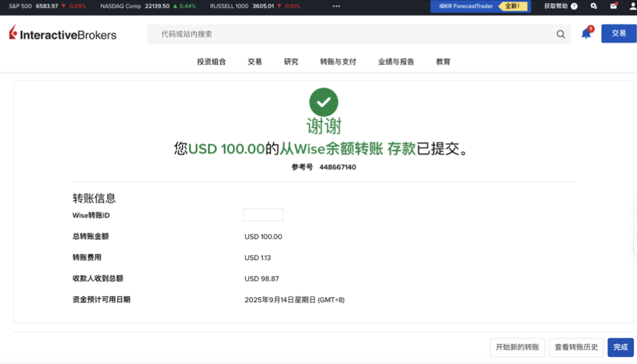Click the search magnifier icon
Screen dimensions: 637x364
(x=560, y=34)
